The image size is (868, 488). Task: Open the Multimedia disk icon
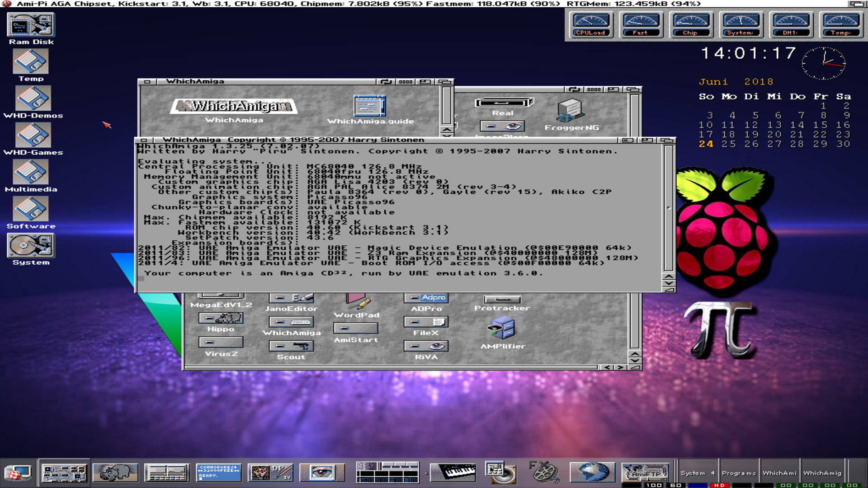(x=31, y=173)
